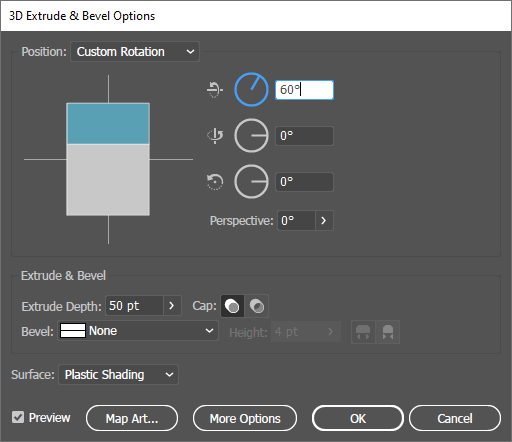512x442 pixels.
Task: Expand the Extrude Depth slider arrow
Action: pyautogui.click(x=172, y=306)
